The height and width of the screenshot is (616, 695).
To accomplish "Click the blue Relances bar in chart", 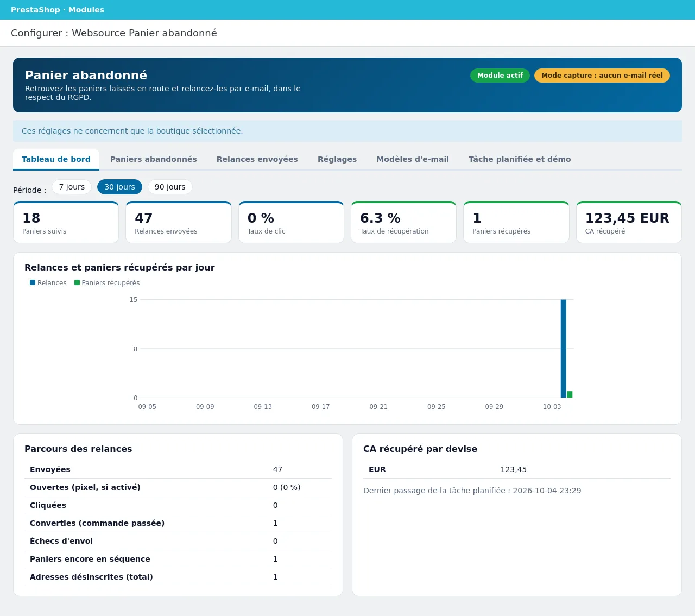I will tap(564, 349).
